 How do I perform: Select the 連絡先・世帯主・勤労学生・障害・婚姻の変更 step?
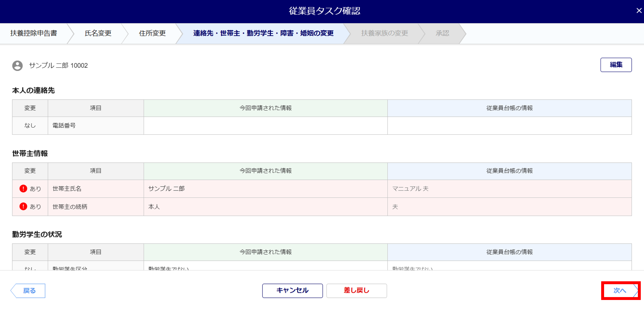click(x=263, y=33)
